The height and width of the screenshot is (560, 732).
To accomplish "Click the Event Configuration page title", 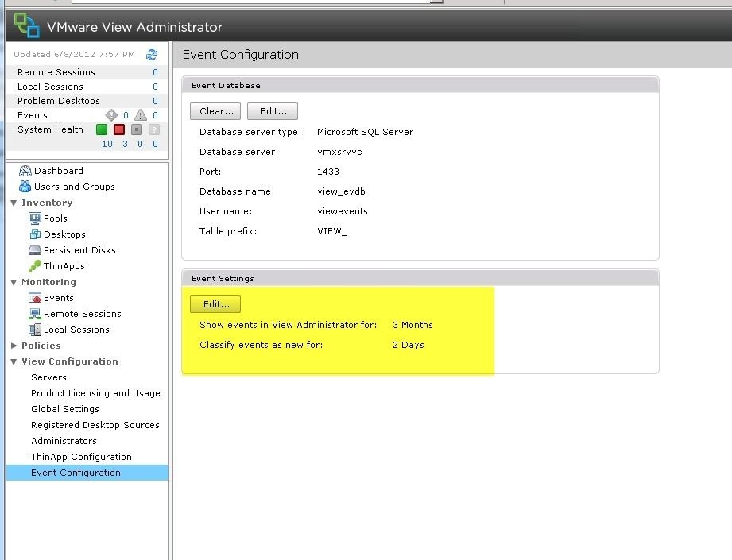I will point(240,55).
